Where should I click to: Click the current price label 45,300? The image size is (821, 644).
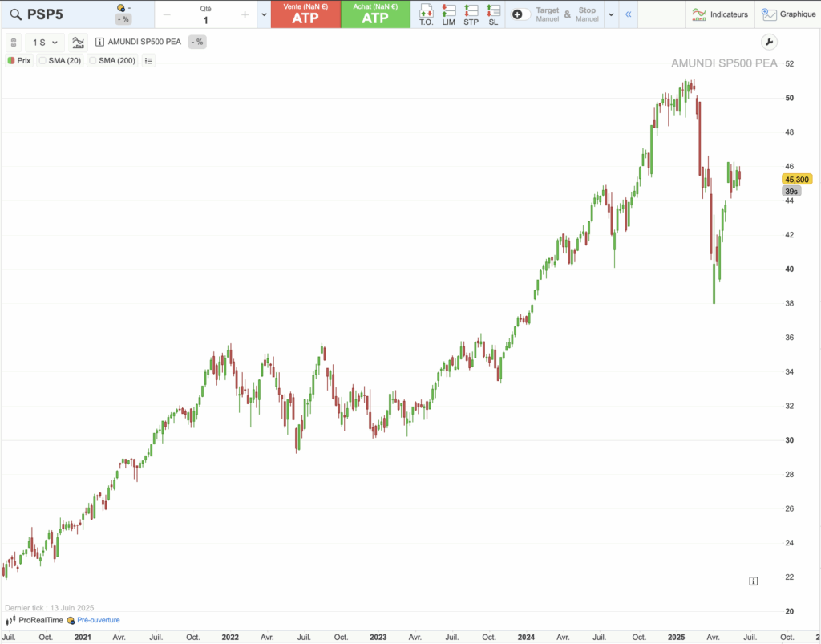[797, 180]
